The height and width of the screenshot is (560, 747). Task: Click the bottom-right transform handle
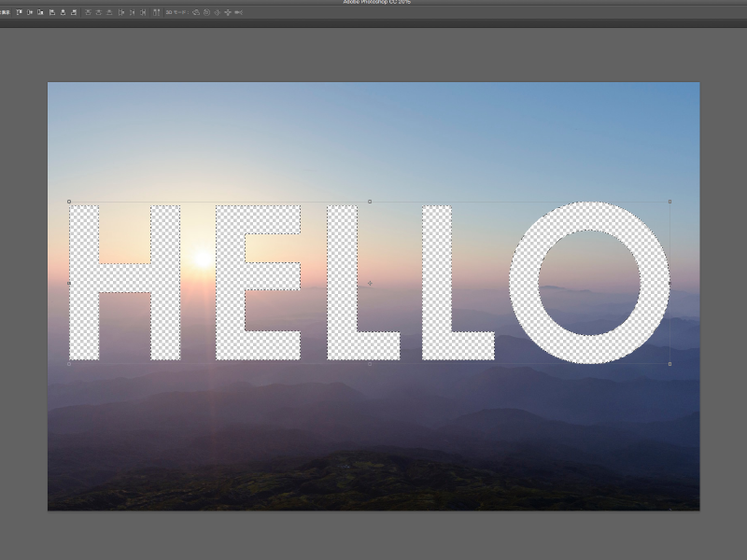(x=670, y=364)
